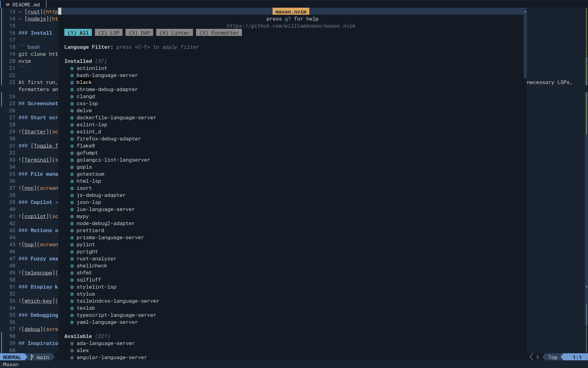The height and width of the screenshot is (368, 588).
Task: Click the package icon beside pyright
Action: point(72,251)
